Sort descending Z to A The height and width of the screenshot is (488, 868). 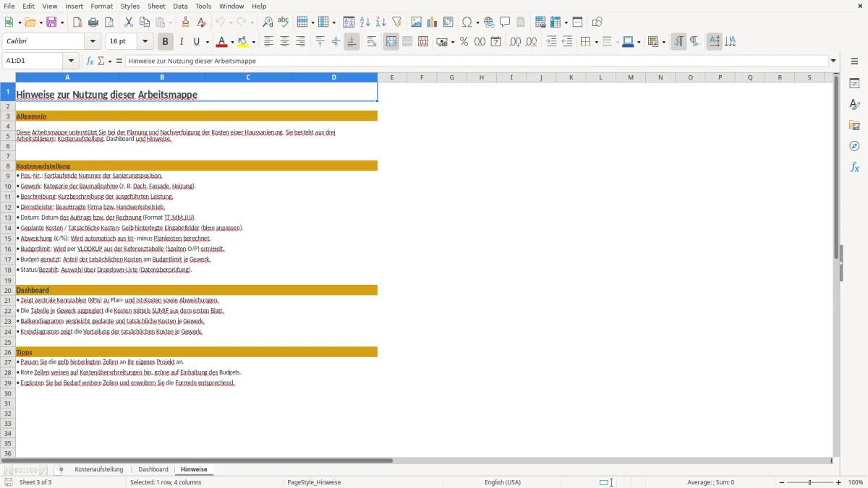(381, 22)
